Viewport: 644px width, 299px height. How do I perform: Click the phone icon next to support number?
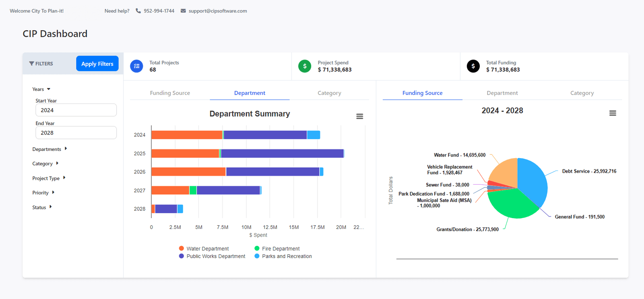138,11
